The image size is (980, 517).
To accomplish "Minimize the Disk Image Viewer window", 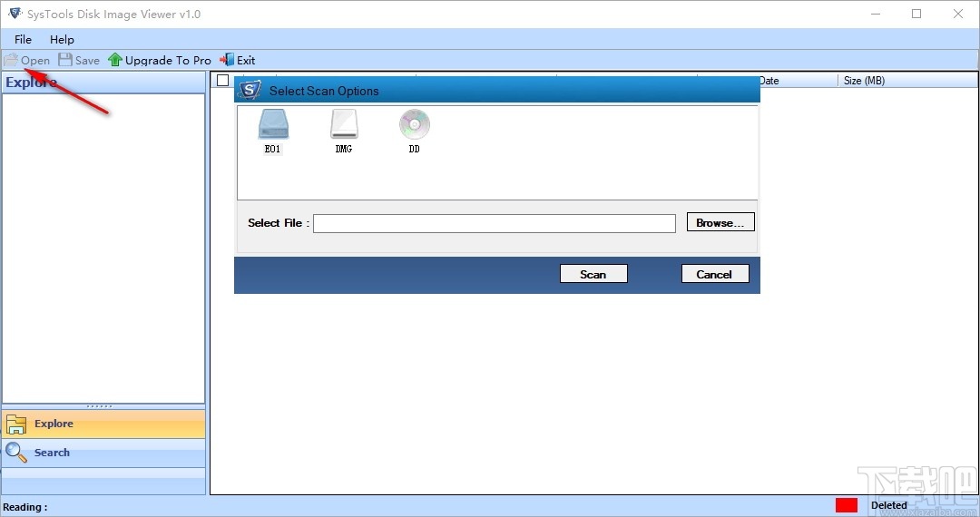I will pyautogui.click(x=876, y=14).
